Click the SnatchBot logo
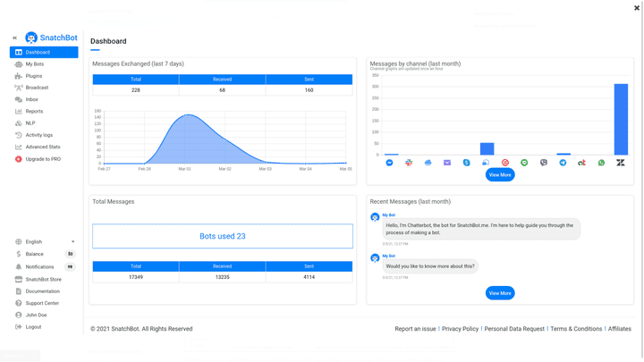The image size is (644, 362). [51, 38]
